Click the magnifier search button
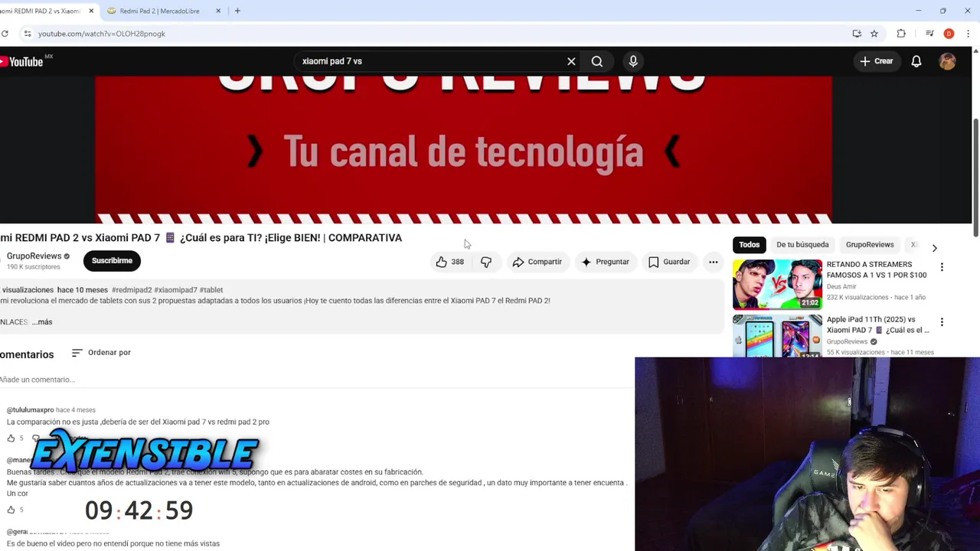Viewport: 980px width, 551px height. [x=597, y=61]
